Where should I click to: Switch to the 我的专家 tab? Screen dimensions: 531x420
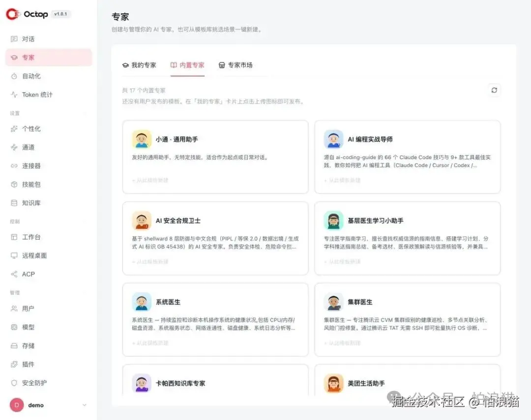click(x=139, y=65)
